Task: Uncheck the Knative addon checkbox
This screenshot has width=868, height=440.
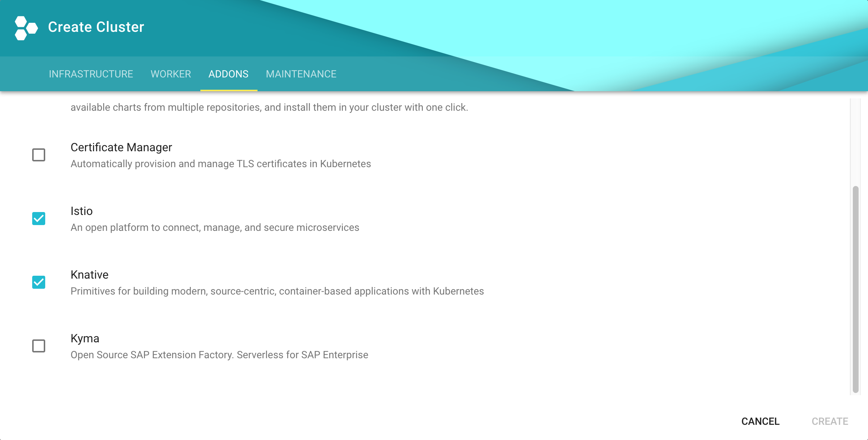Action: click(x=39, y=282)
